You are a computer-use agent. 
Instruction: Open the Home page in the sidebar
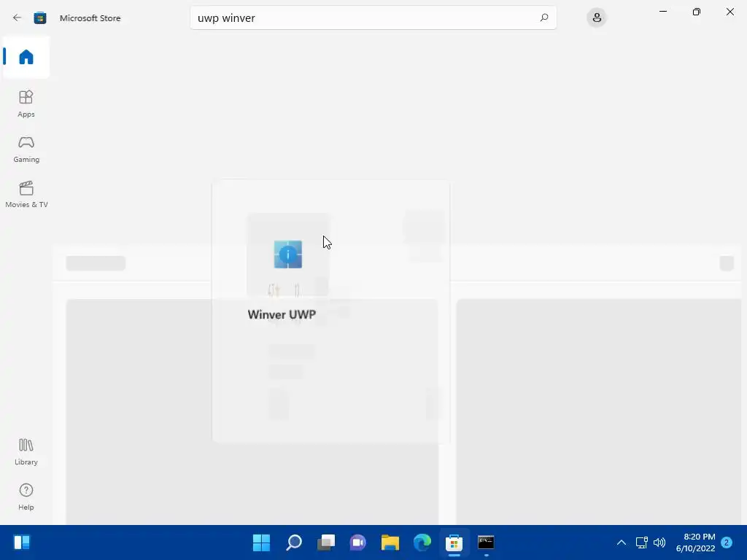pyautogui.click(x=26, y=57)
